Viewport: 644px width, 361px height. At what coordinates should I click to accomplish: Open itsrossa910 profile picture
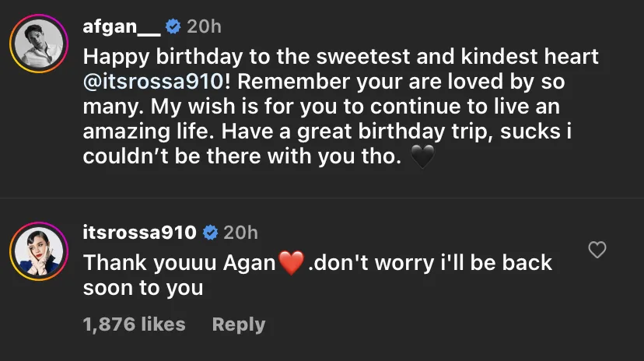tap(37, 253)
